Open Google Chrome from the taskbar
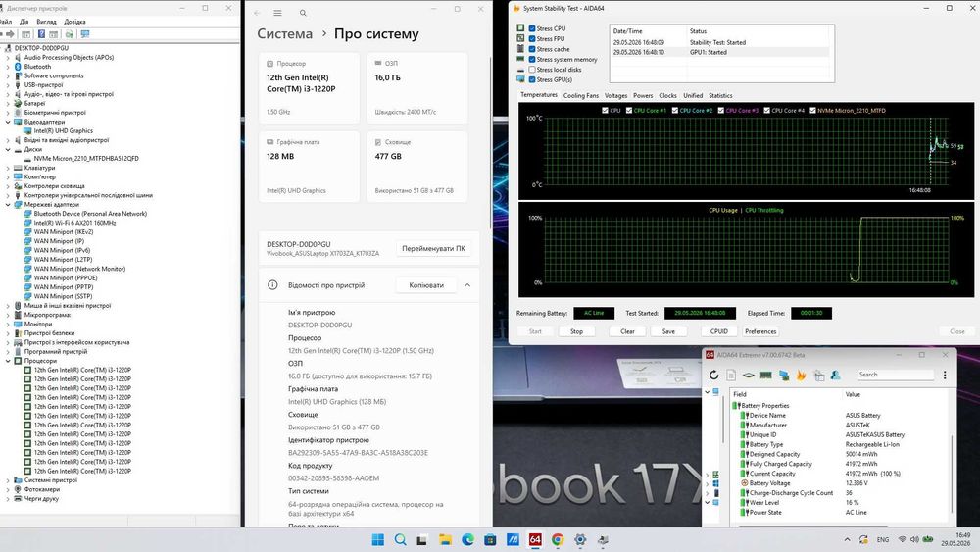 558,539
